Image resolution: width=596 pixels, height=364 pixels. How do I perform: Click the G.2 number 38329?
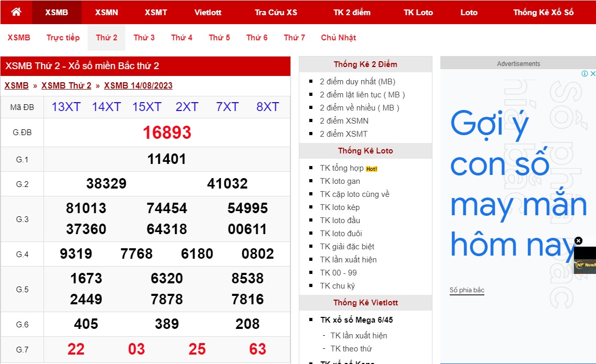click(106, 184)
